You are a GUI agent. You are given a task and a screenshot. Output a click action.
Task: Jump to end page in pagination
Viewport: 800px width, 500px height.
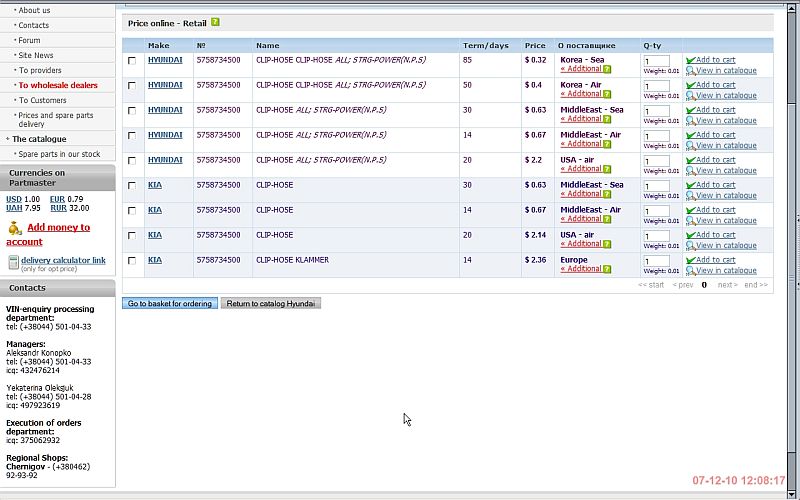coord(756,285)
